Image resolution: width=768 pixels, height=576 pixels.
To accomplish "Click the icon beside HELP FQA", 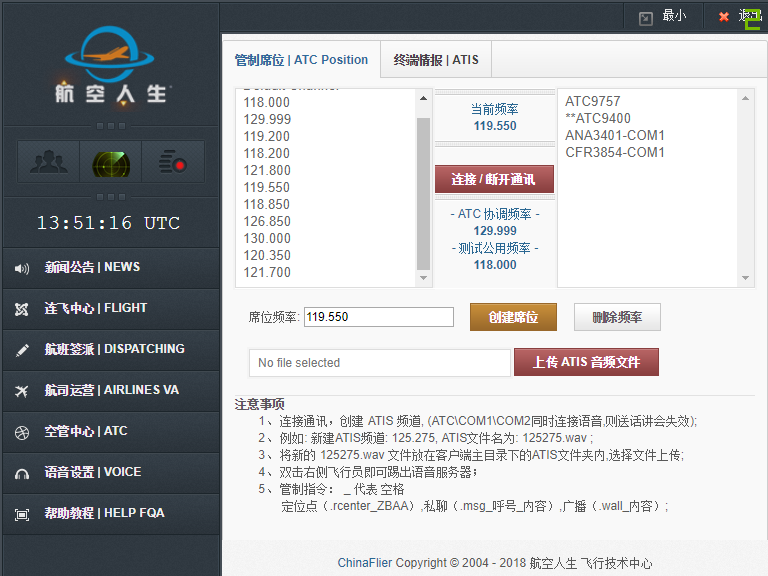I will click(x=22, y=514).
